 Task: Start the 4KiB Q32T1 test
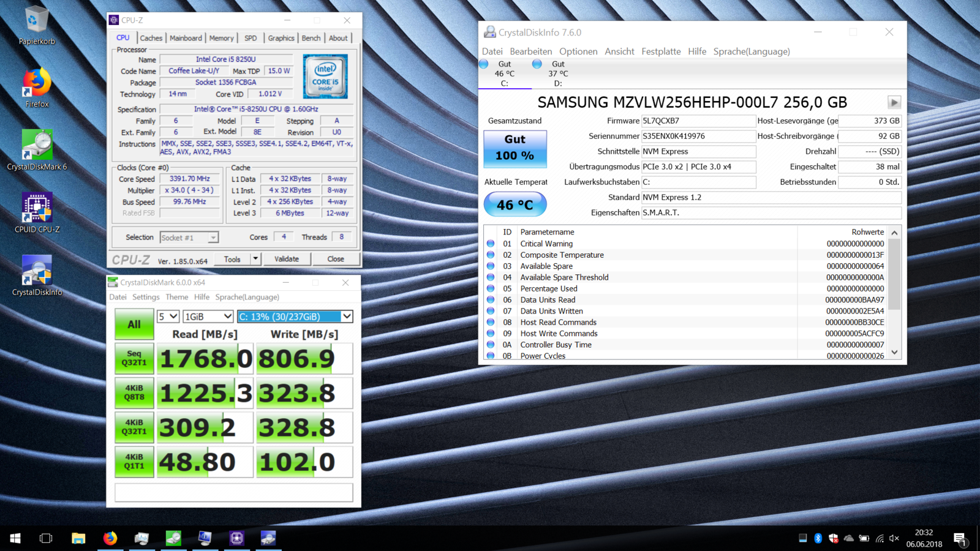[x=134, y=427]
